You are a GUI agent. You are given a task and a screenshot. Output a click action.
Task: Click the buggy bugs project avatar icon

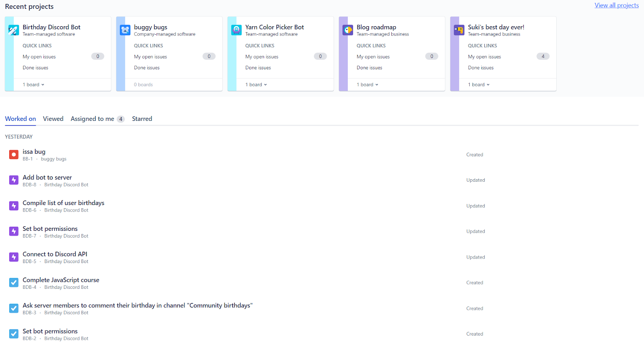pos(125,30)
